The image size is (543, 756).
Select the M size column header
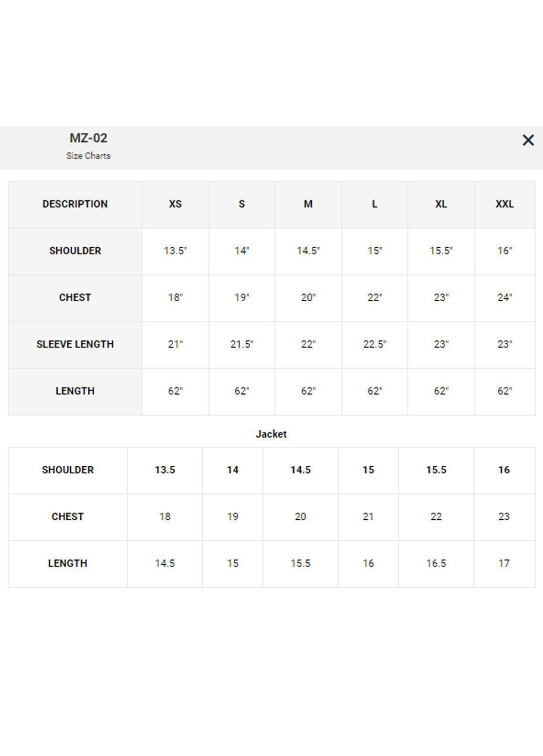308,204
